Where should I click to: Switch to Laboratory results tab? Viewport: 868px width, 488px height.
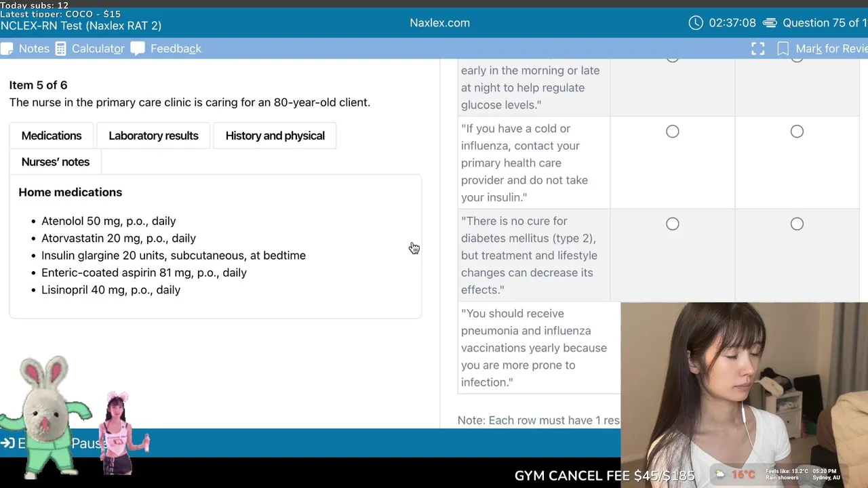pyautogui.click(x=153, y=136)
